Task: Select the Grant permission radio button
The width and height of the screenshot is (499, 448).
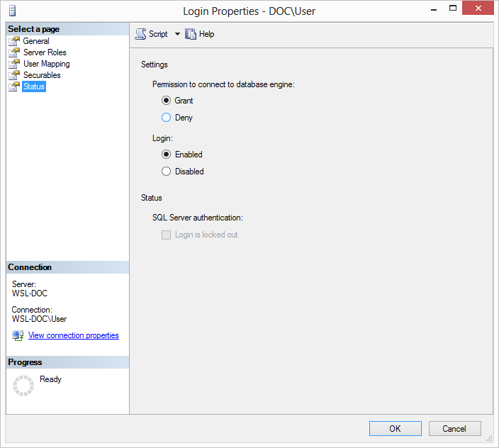Action: 166,101
